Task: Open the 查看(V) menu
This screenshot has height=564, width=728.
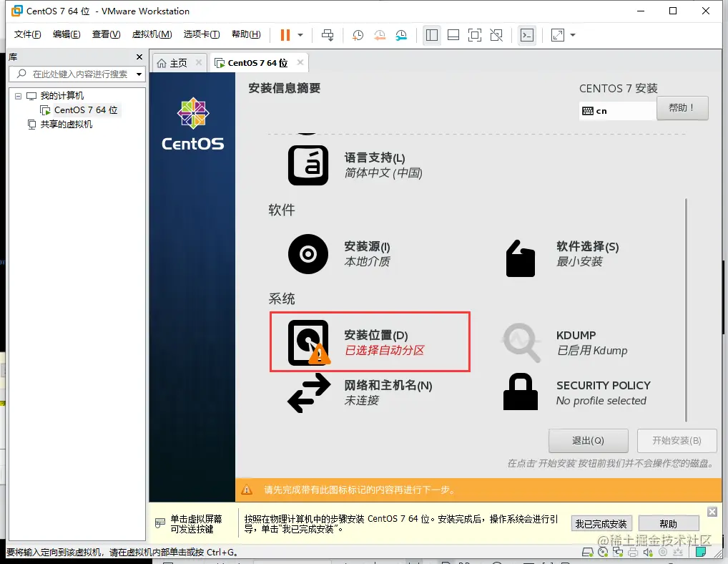Action: tap(106, 34)
